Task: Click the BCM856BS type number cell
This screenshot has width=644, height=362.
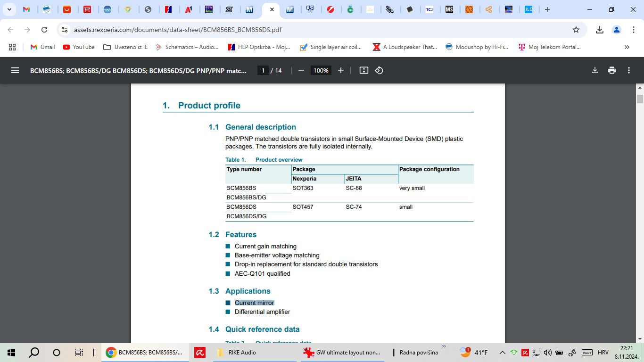Action: 241,188
